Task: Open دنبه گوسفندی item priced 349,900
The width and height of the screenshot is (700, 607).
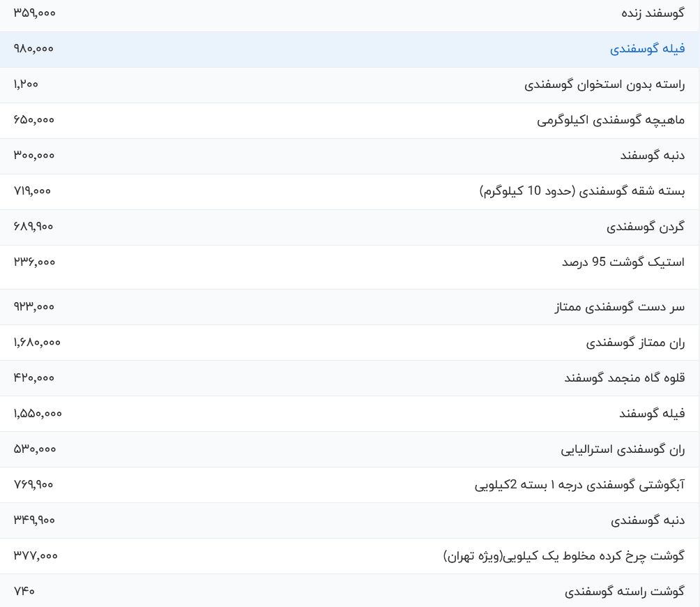Action: (647, 520)
